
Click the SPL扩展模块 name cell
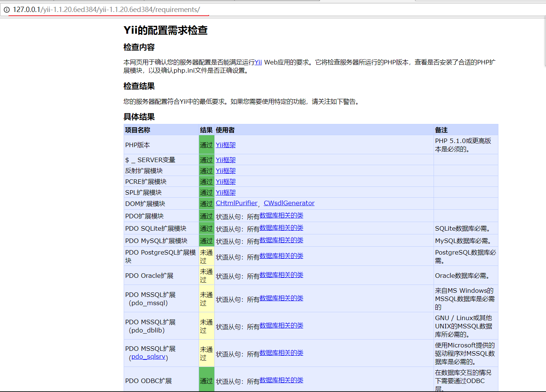pyautogui.click(x=161, y=192)
